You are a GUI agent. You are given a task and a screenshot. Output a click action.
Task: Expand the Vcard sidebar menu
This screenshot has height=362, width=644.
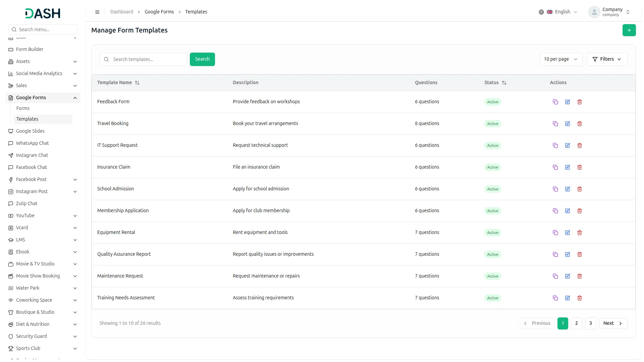pyautogui.click(x=43, y=228)
